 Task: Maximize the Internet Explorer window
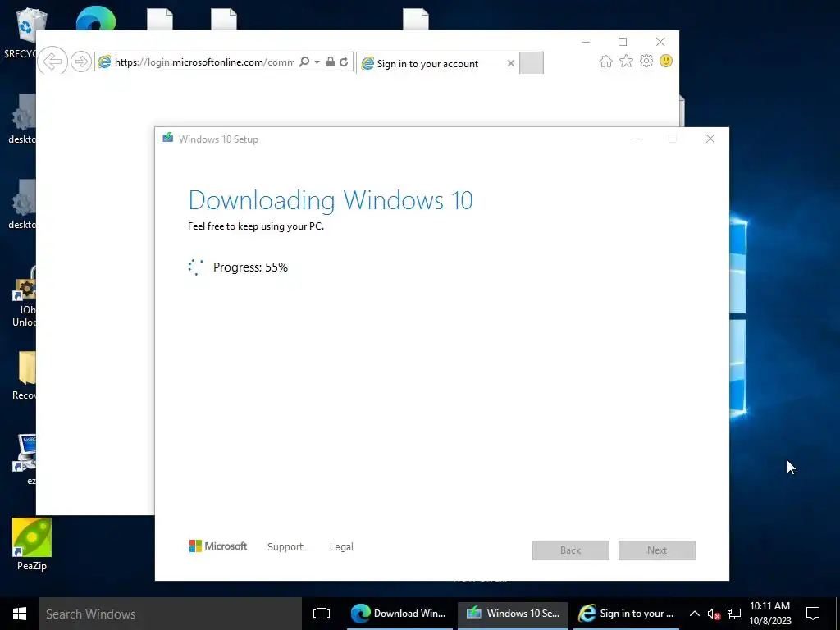623,42
